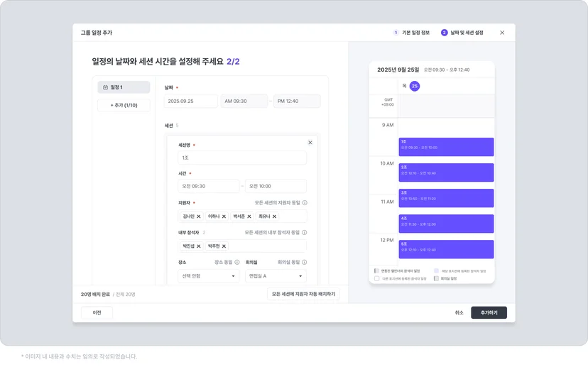Click info icon beside 모든 세션의 지원자 동일

[305, 202]
